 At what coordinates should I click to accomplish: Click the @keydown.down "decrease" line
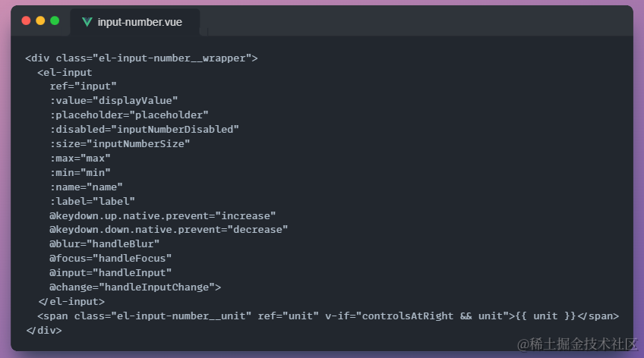169,230
